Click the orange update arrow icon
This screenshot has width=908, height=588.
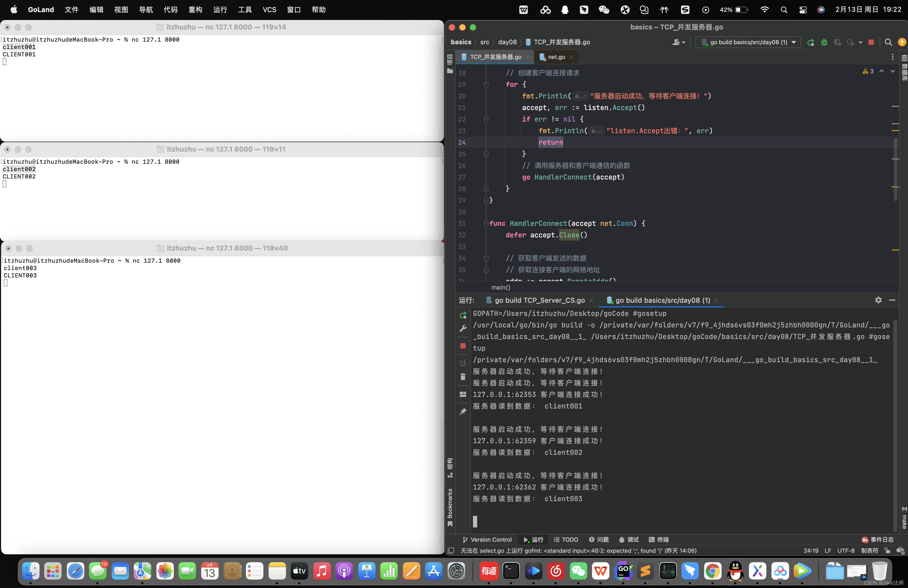[x=902, y=42]
